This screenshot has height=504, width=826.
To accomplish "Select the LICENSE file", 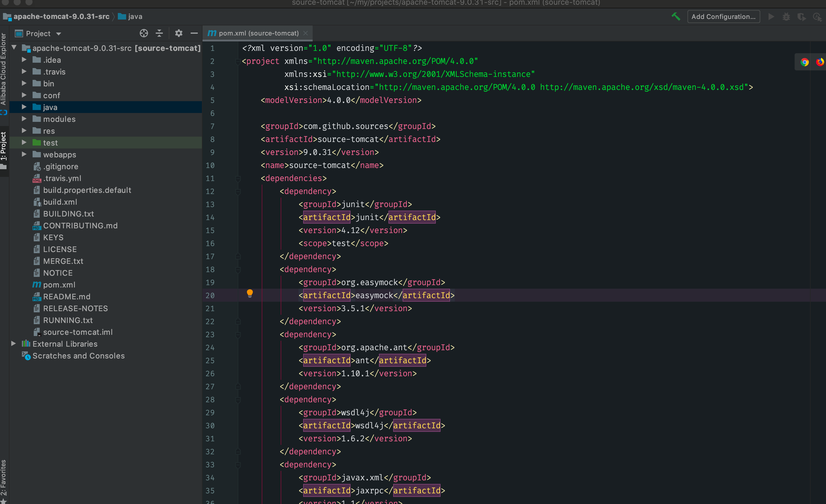I will click(x=60, y=249).
